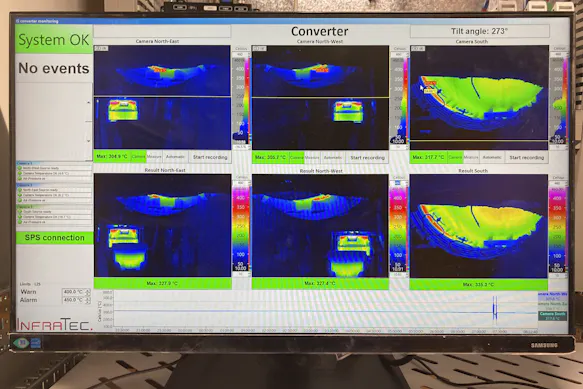Click the System OK status banner
Image resolution: width=583 pixels, height=389 pixels.
pos(54,39)
